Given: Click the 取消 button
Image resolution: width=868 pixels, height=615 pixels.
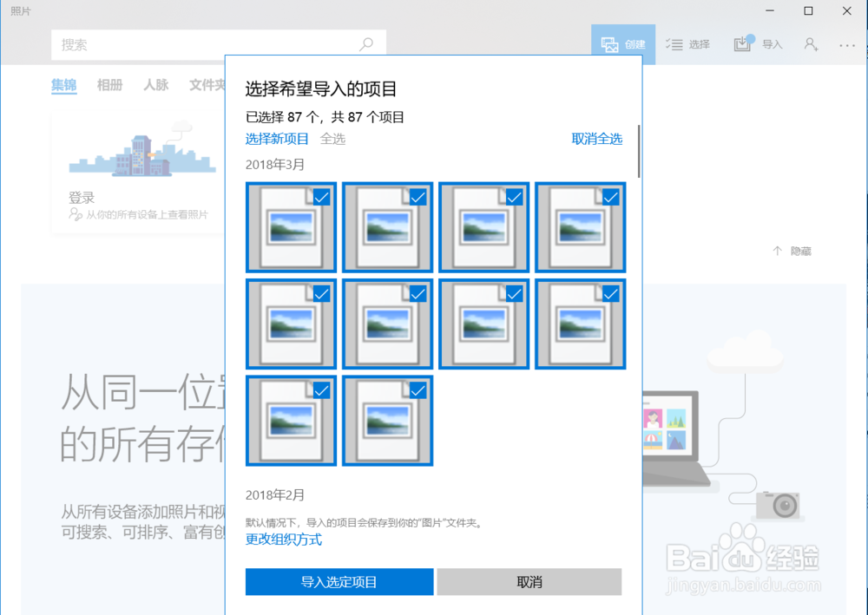Looking at the screenshot, I should (529, 582).
